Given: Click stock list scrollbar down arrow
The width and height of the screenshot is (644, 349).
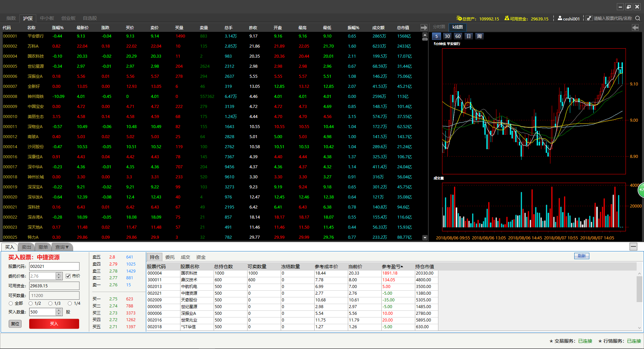Looking at the screenshot, I should [x=425, y=238].
